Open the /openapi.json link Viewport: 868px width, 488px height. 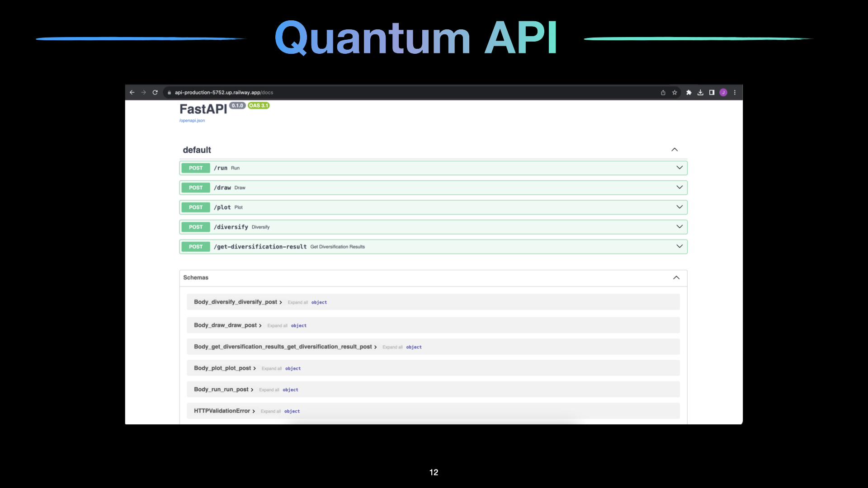(x=192, y=120)
